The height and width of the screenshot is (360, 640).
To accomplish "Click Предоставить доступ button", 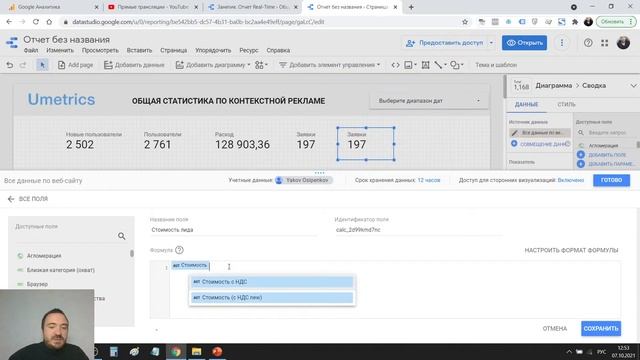I will point(445,43).
